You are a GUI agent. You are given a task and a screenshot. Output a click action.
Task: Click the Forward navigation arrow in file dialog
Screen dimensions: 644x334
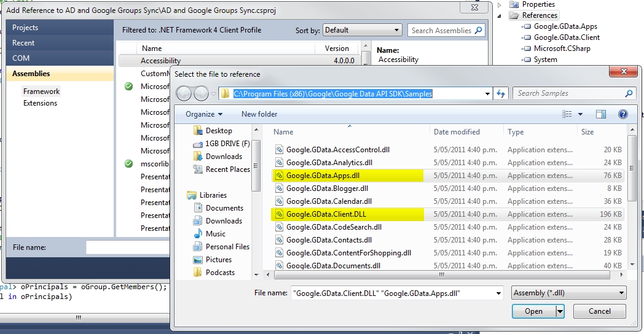[201, 94]
